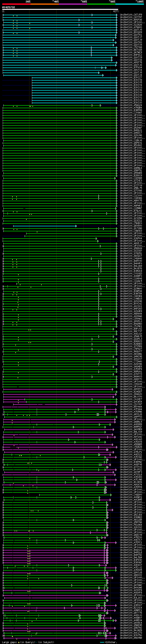Click the UniRef100_A7QAV0 label
The image size is (146, 644).
(131, 27)
